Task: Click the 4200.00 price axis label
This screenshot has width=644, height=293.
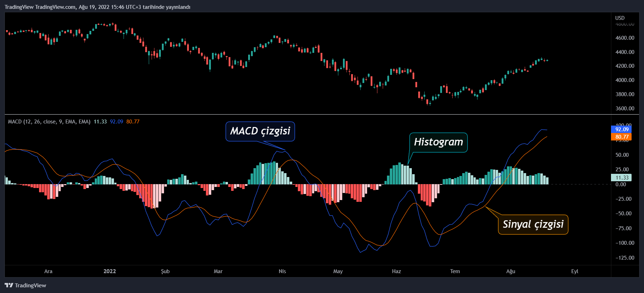Action: coord(625,66)
